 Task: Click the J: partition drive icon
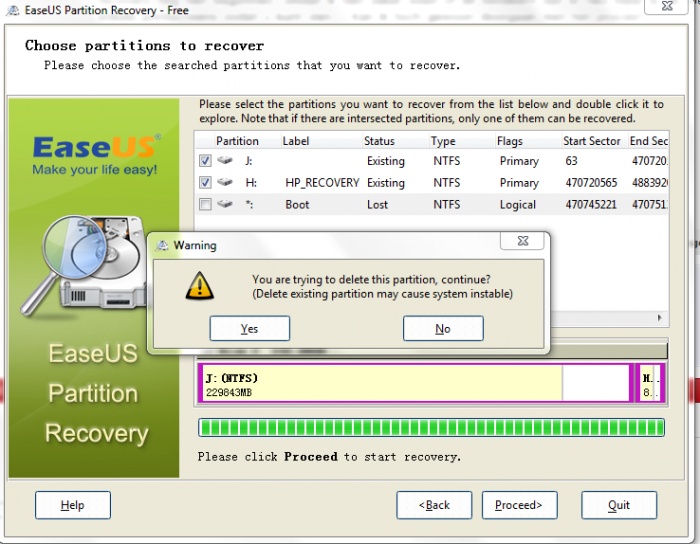(225, 160)
